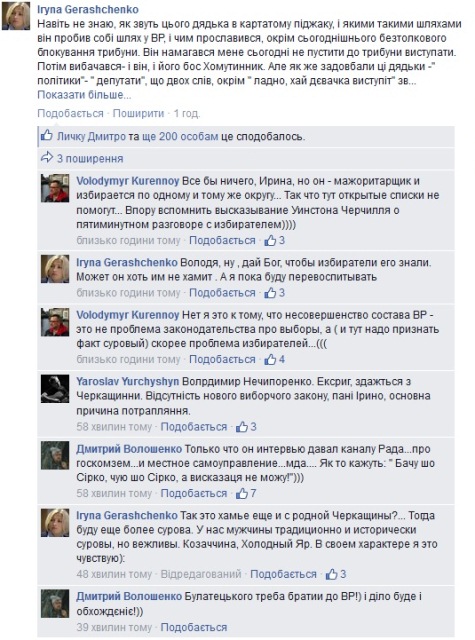Screen dimensions: 475x640
Task: Click the thumbs-up icon beside Личку Дмитро
Action: pos(47,136)
